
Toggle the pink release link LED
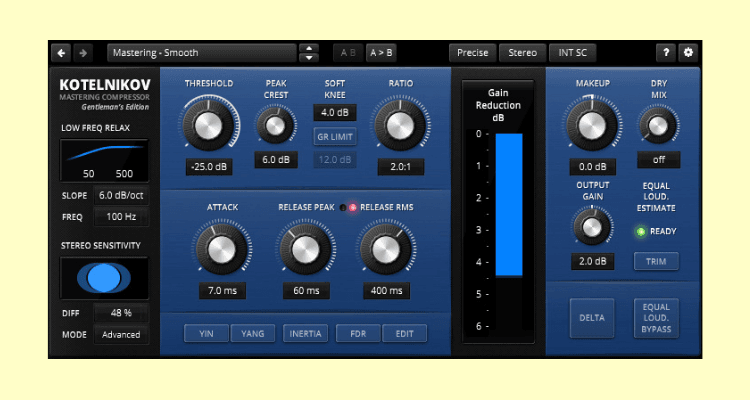[x=353, y=207]
